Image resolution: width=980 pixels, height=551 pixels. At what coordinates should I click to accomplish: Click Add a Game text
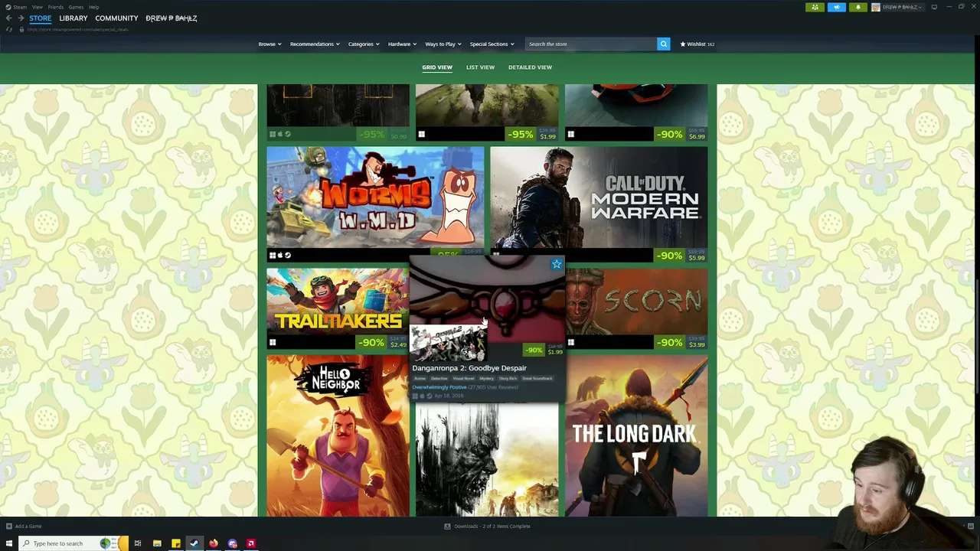tap(28, 526)
